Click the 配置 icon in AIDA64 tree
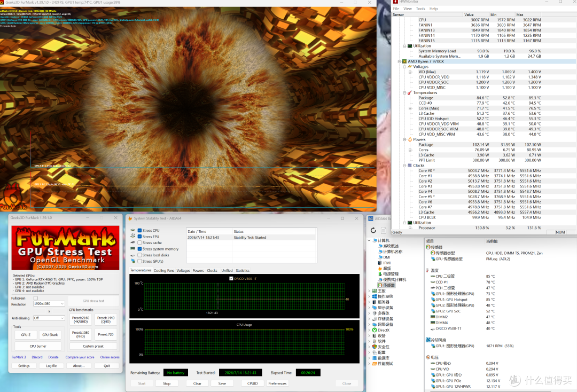Viewport: 577px width, 392px height. (x=375, y=352)
